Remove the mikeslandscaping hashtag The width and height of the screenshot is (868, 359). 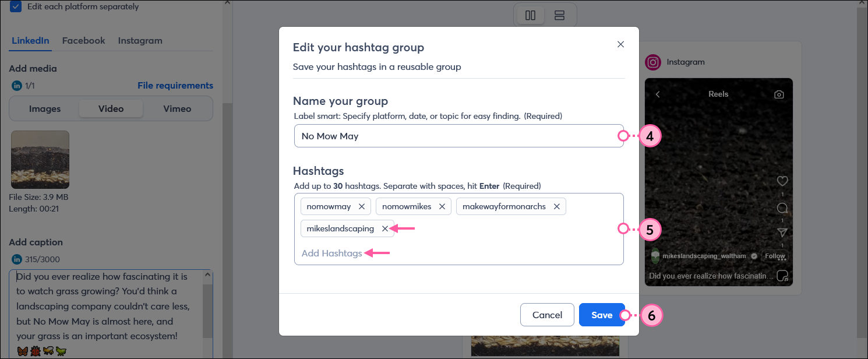pos(384,228)
